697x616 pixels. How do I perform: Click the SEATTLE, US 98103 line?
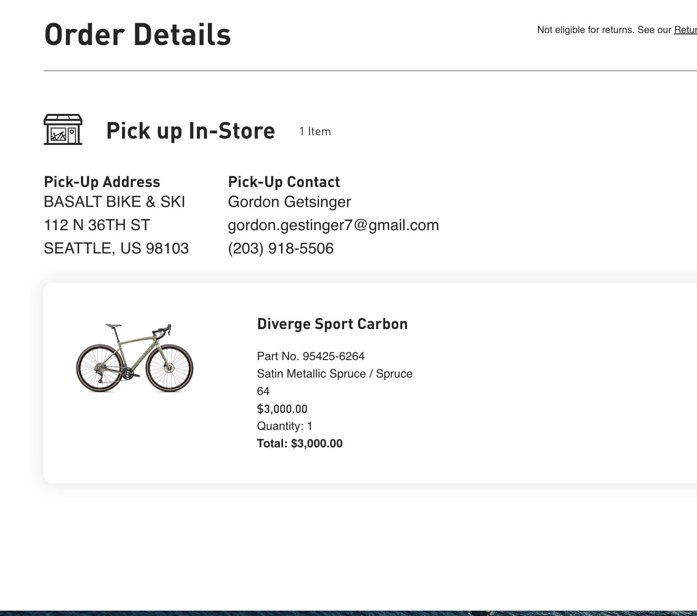pos(116,248)
